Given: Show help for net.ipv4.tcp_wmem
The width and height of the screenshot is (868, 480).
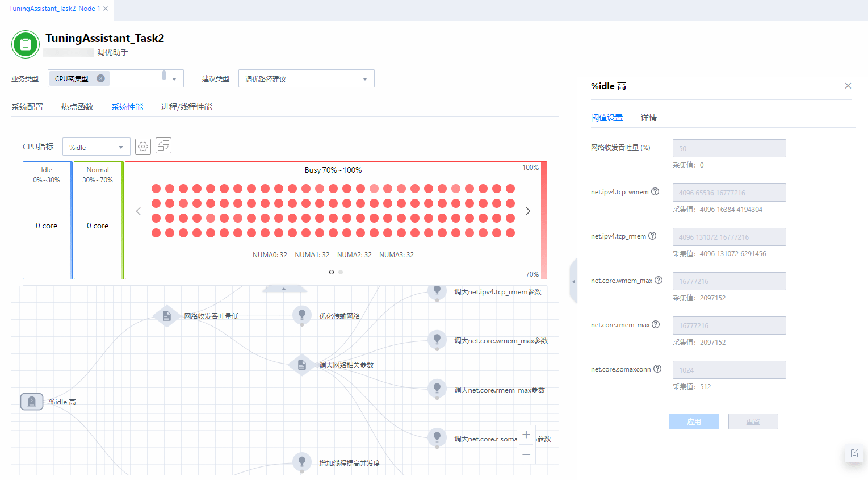Looking at the screenshot, I should pos(655,191).
